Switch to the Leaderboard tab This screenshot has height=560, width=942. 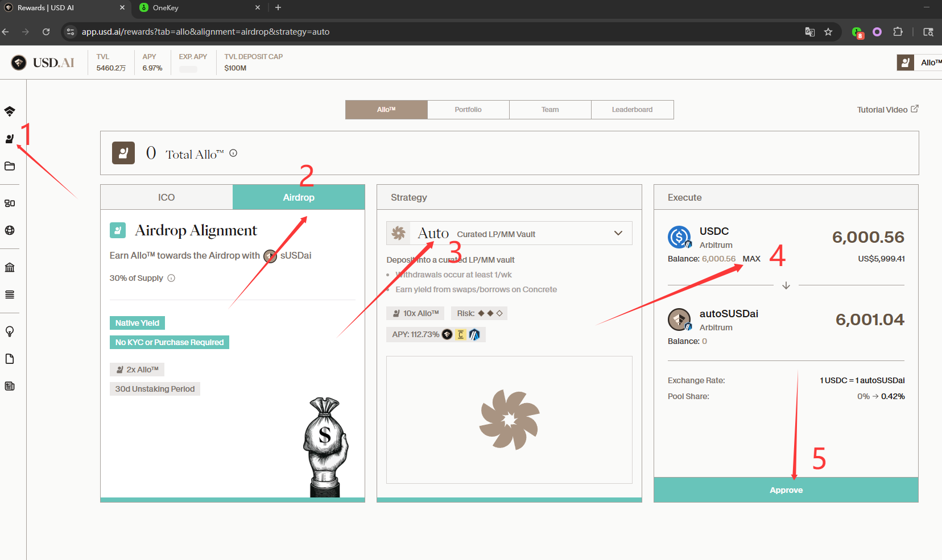click(633, 110)
